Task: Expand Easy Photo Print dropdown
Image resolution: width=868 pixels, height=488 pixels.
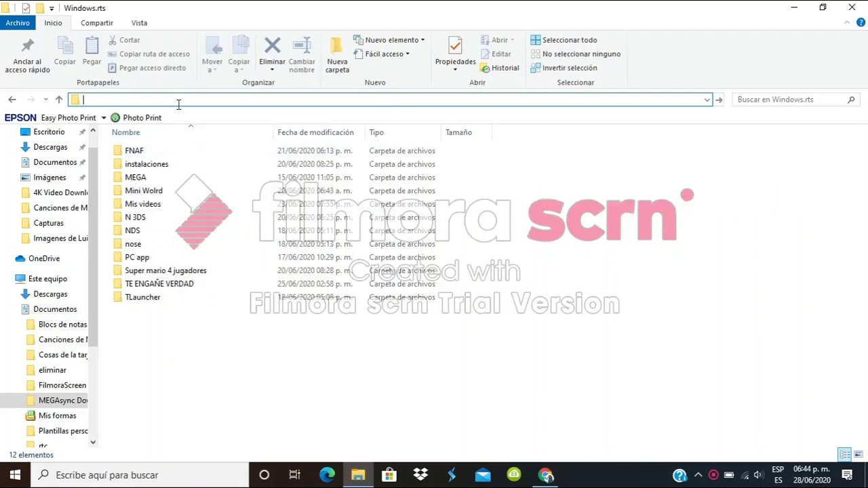Action: (x=103, y=118)
